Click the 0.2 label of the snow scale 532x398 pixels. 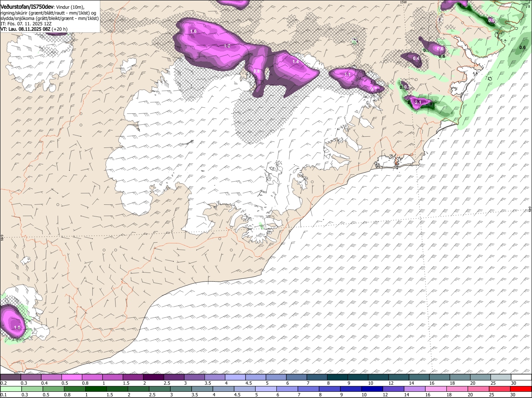tap(3, 383)
